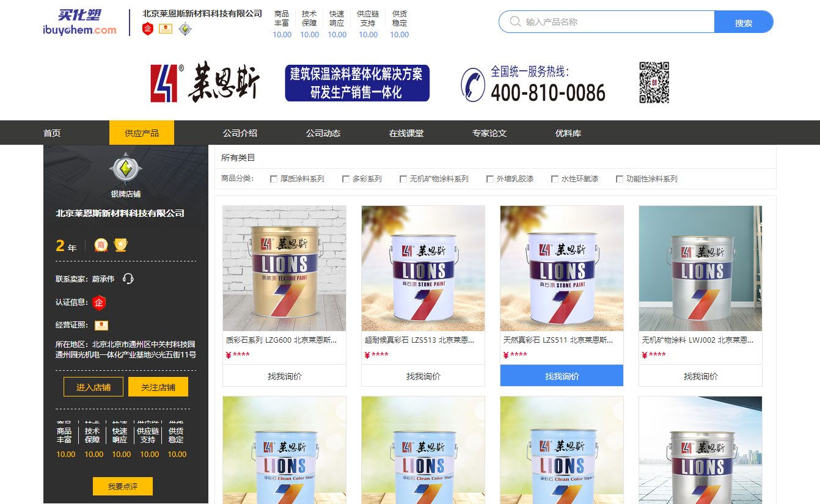Open the 专家论文 nav item

[x=489, y=133]
